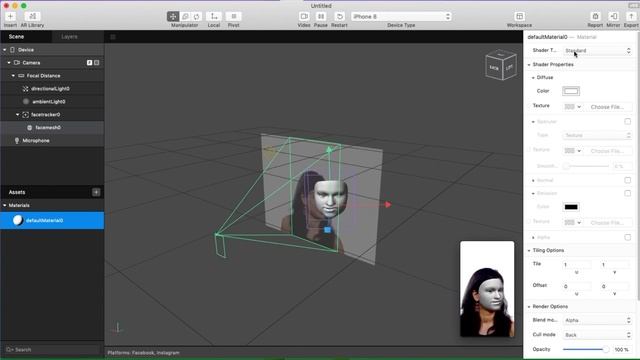The image size is (640, 360).
Task: Click the Mirror to device icon
Action: [613, 16]
